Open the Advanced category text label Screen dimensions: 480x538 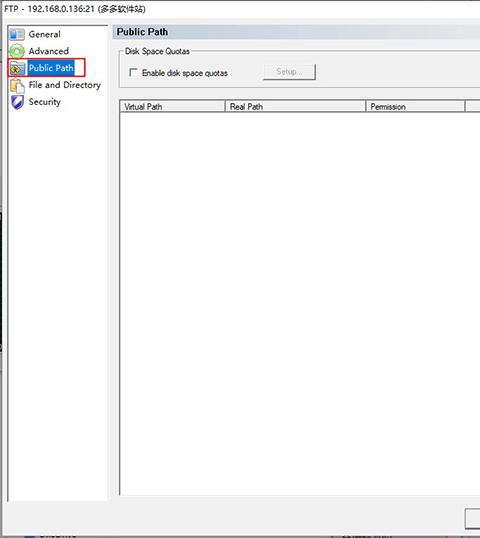49,51
